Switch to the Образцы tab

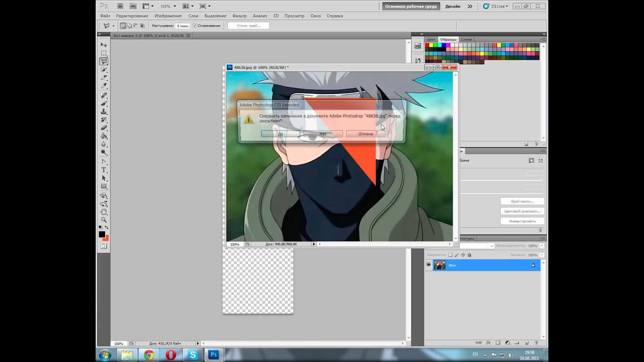pos(448,39)
